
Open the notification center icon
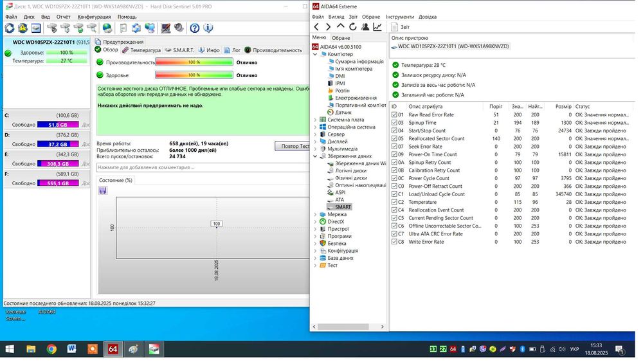point(620,349)
